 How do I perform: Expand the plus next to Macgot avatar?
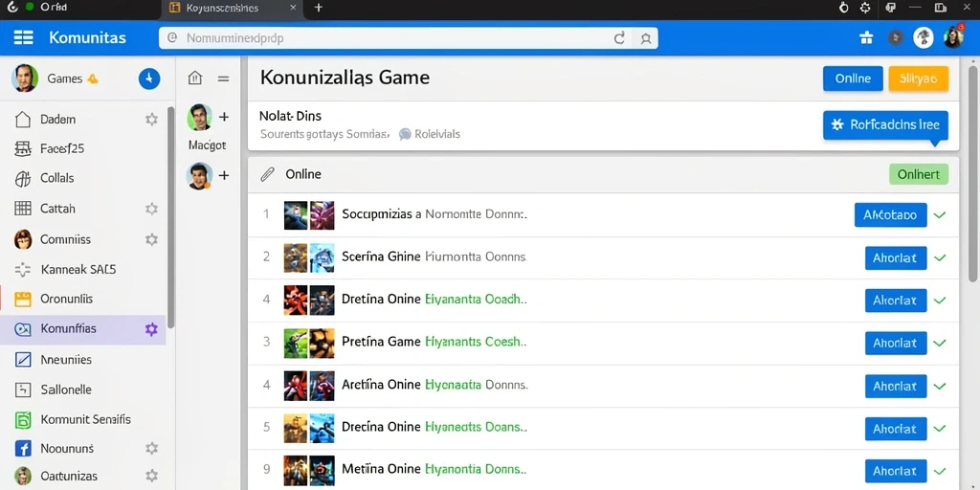(224, 117)
